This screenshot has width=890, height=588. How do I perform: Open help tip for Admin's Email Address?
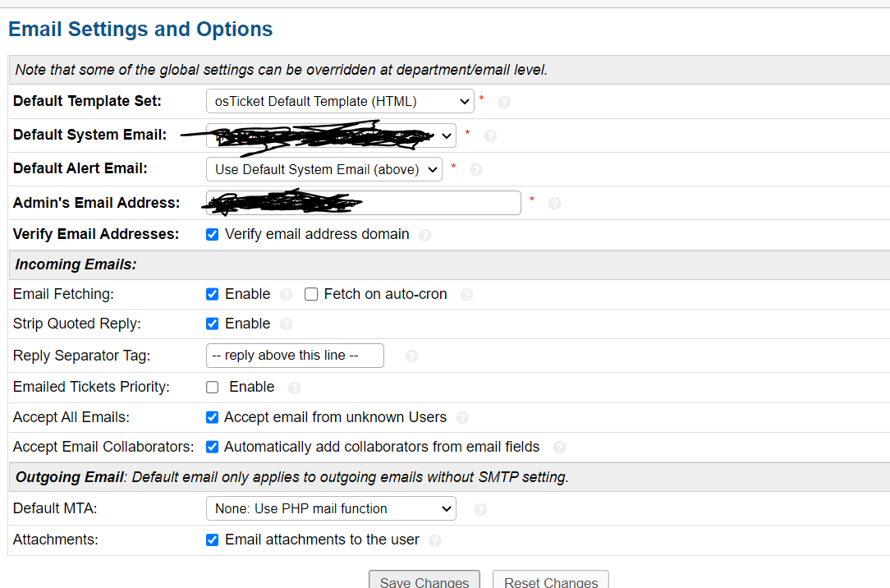point(554,203)
